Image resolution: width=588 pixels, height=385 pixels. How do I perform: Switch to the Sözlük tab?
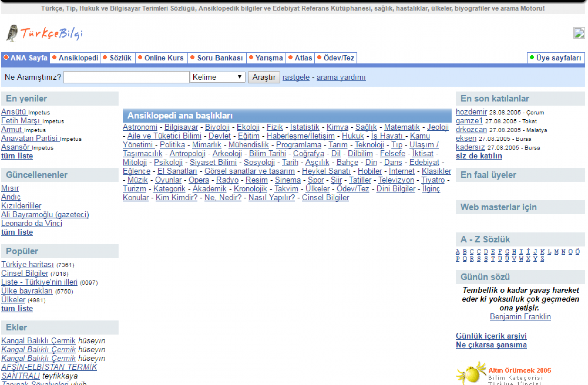118,58
